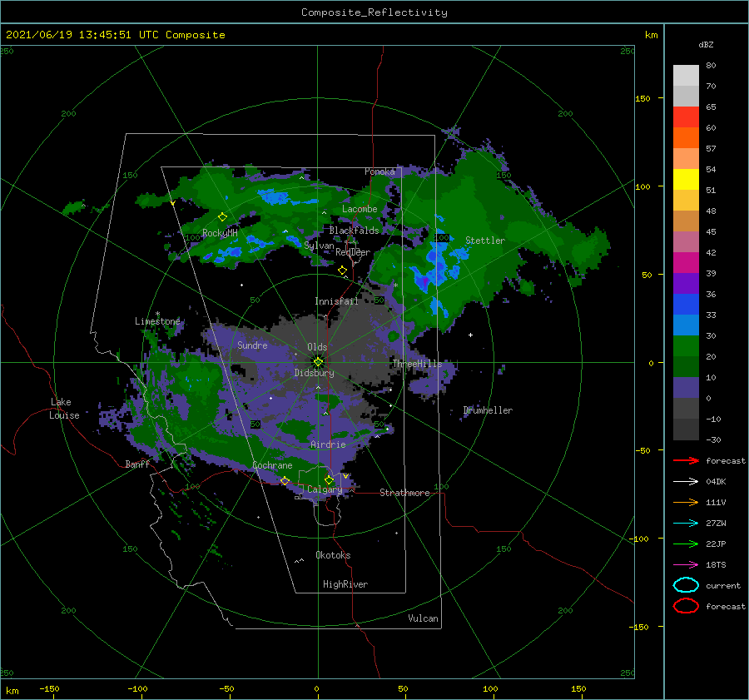Click the orange 57-60 dBZ swatch

pos(686,138)
